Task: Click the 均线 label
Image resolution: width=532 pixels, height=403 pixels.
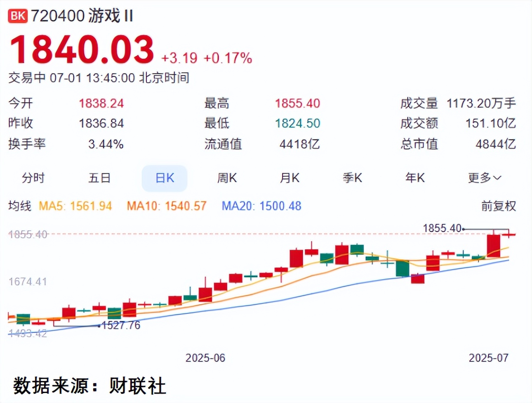Action: 20,206
